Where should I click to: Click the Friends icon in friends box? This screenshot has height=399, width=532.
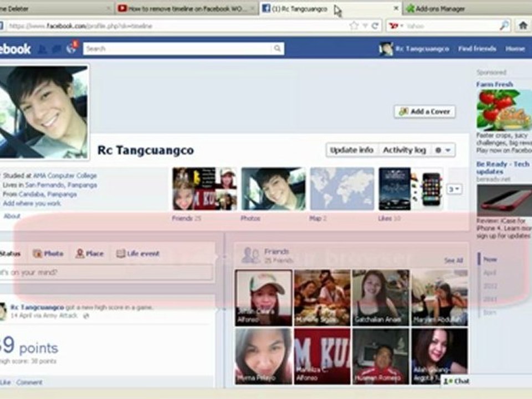click(x=250, y=255)
